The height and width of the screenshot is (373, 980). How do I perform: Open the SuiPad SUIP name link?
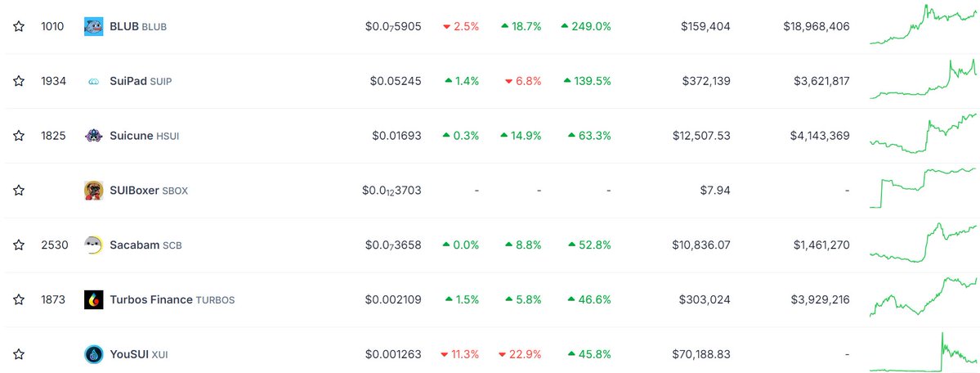pyautogui.click(x=141, y=81)
